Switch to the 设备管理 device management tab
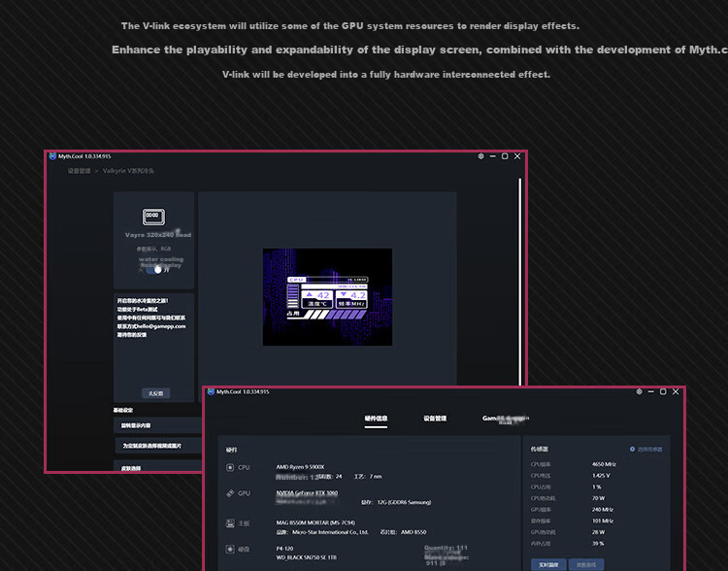 pos(435,419)
